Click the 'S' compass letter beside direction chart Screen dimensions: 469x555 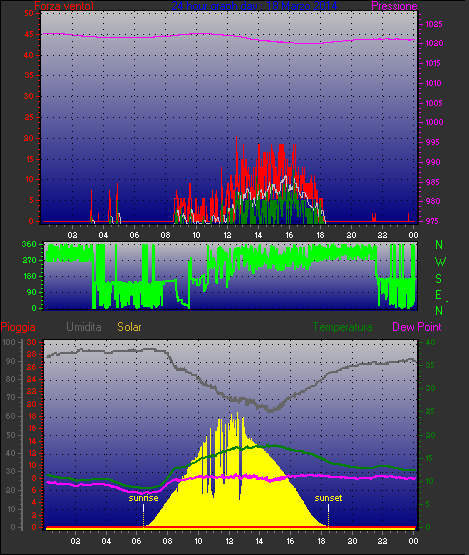click(439, 279)
